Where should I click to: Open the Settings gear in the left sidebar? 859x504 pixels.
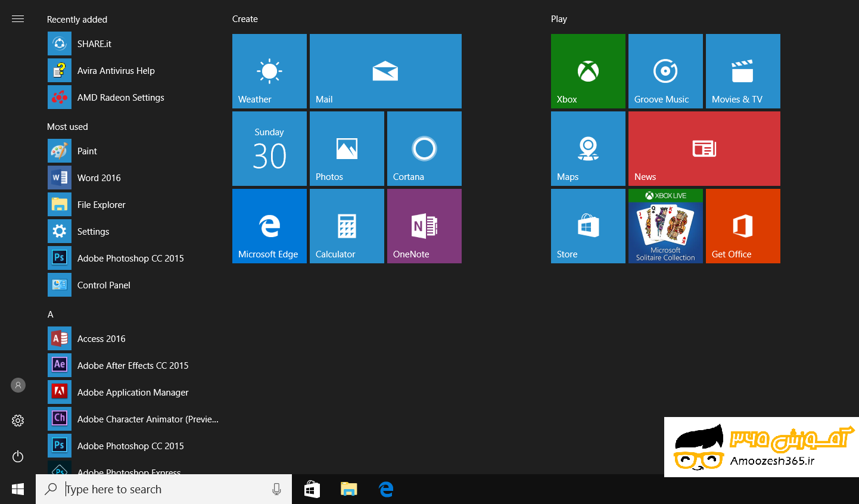(x=18, y=421)
